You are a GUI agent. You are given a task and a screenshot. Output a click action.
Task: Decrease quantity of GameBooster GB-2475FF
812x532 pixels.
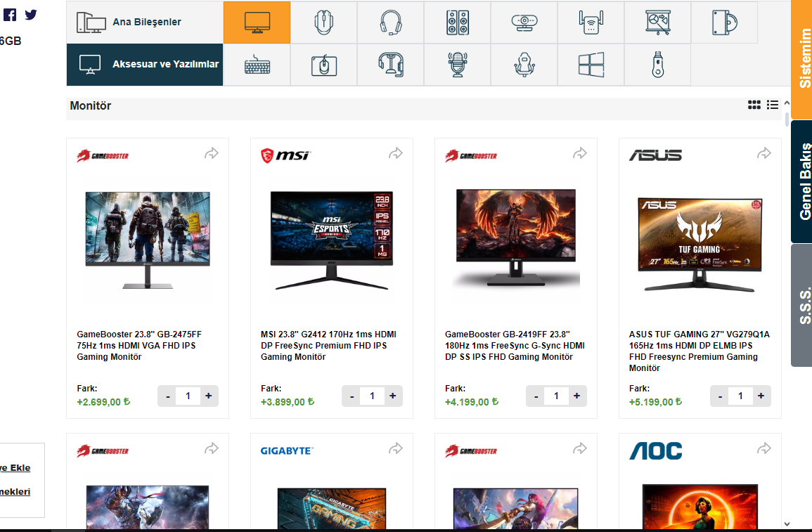pos(167,396)
